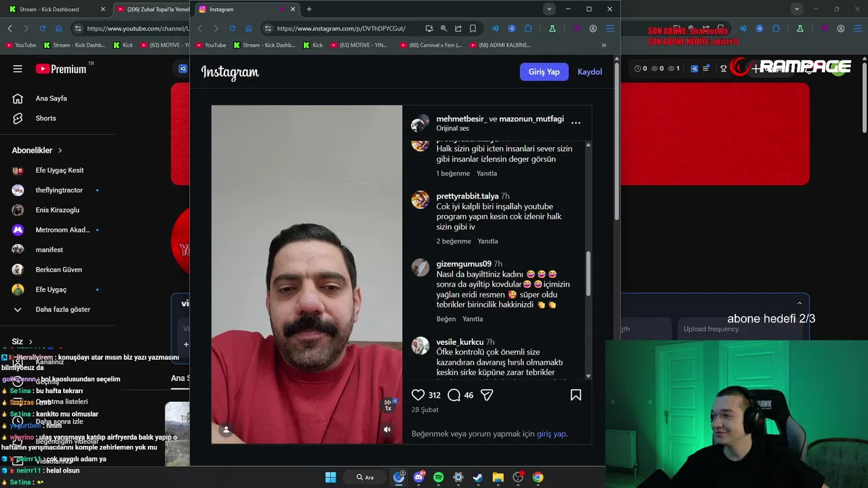This screenshot has width=868, height=488.
Task: Open Steam from the taskbar
Action: (478, 477)
